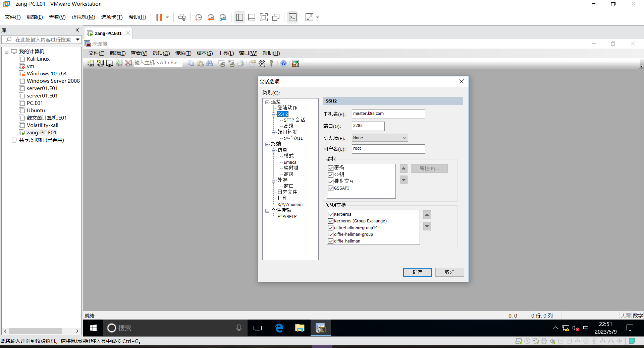Enter full screen mode icon in VMware toolbar
Viewport: 644px width, 348px height.
[264, 17]
